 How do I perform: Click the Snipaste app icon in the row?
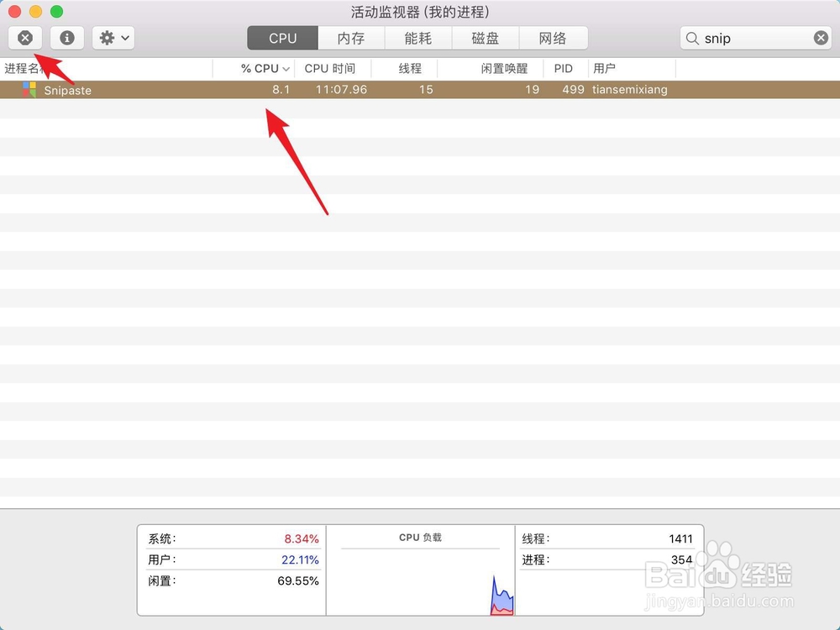(x=29, y=90)
